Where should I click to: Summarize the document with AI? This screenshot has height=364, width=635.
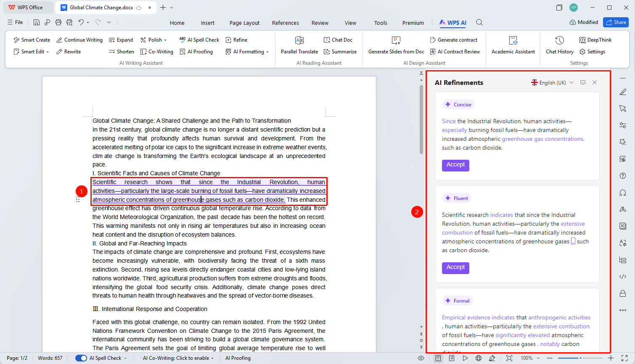click(x=340, y=52)
